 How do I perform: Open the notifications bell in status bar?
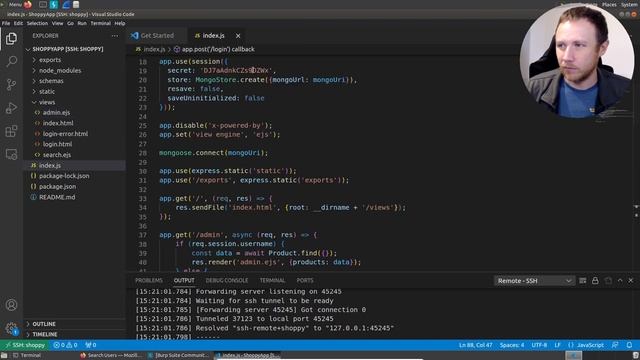[x=629, y=345]
